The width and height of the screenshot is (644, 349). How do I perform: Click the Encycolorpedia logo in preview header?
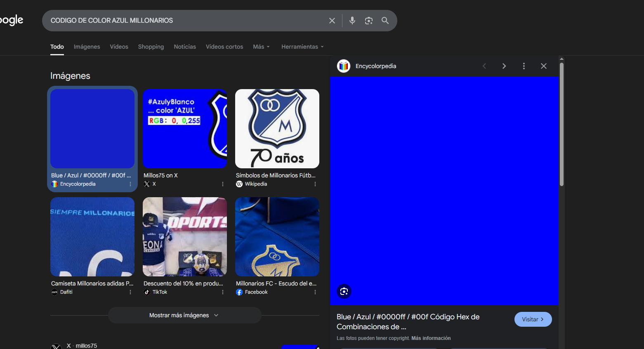pyautogui.click(x=344, y=66)
